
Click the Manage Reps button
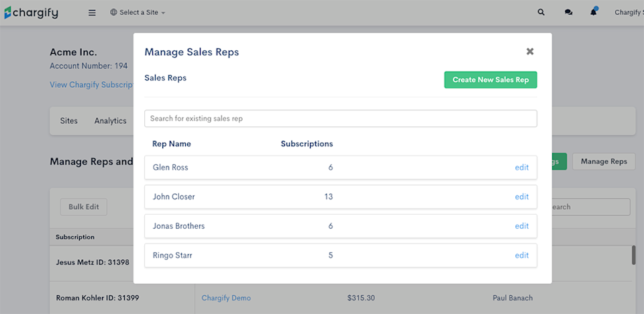604,162
